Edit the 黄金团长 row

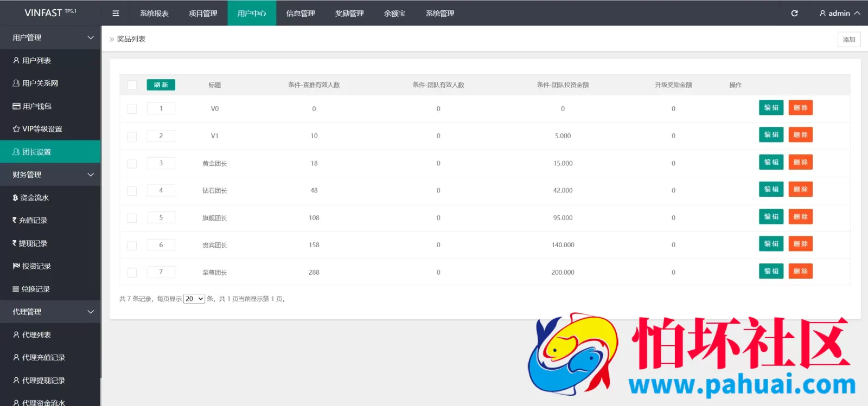tap(771, 162)
